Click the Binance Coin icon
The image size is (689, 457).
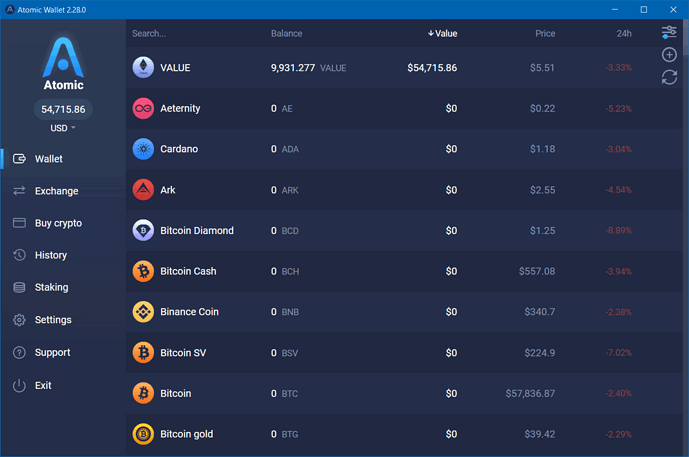tap(143, 312)
